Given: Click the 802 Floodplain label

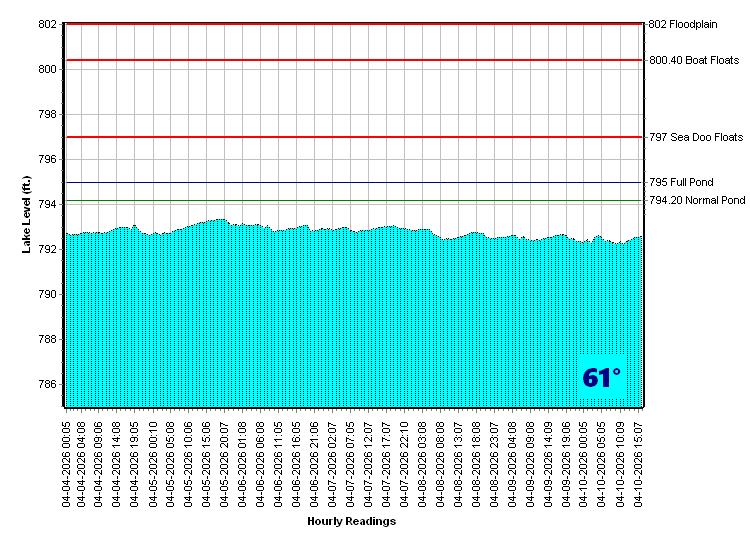Looking at the screenshot, I should pyautogui.click(x=682, y=24).
